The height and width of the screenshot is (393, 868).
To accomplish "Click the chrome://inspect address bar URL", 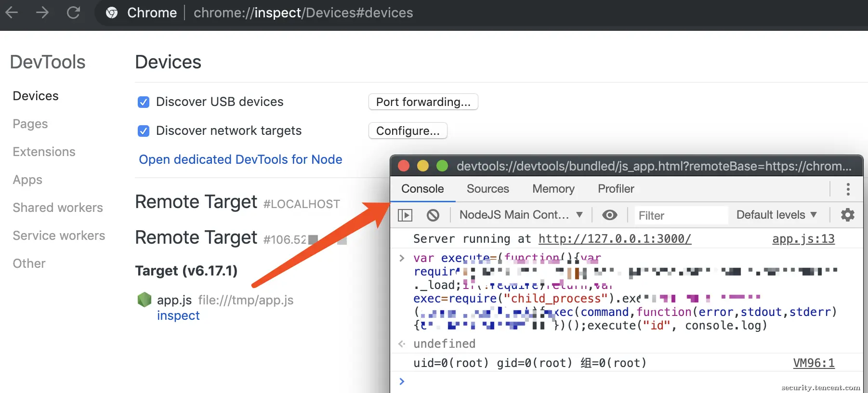I will (303, 13).
